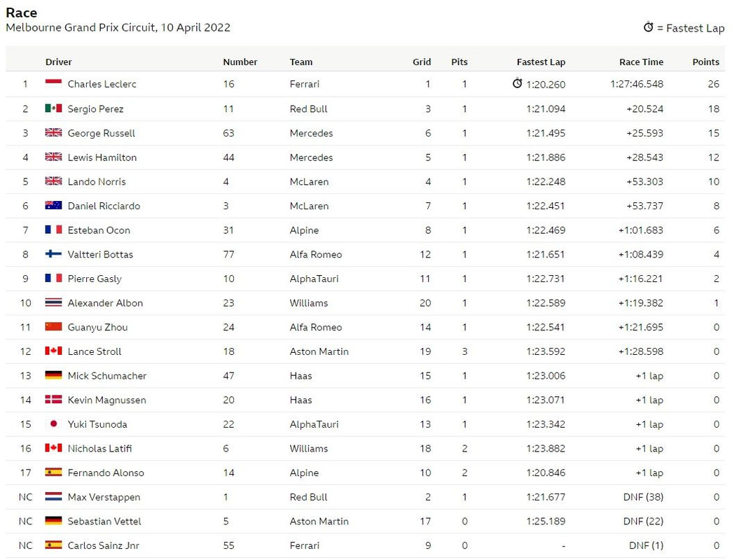Click the Race Time column header
732x560 pixels.
tap(641, 62)
